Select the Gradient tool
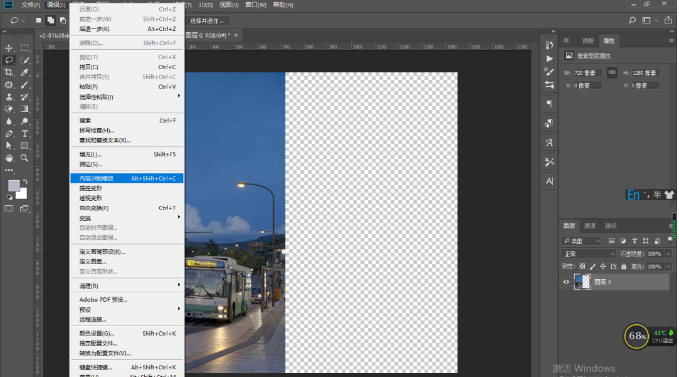Screen dimensions: 679x377 point(25,109)
